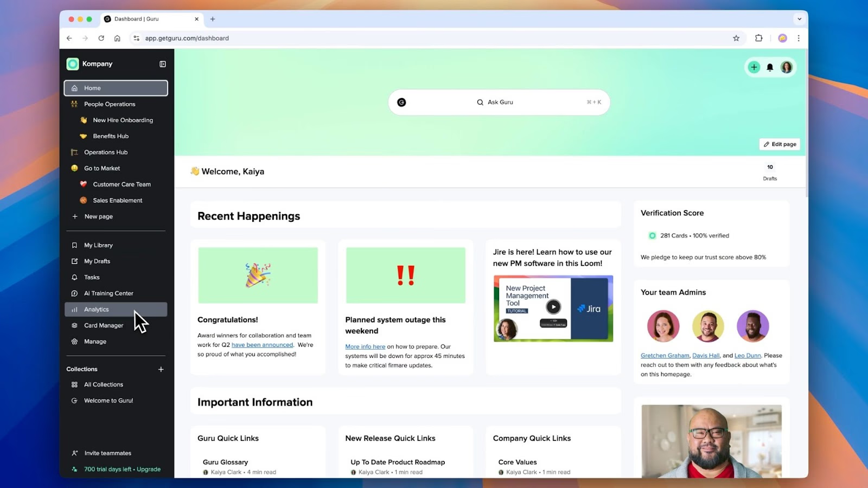This screenshot has width=868, height=488.
Task: Open browser extensions puzzle icon
Action: (759, 38)
